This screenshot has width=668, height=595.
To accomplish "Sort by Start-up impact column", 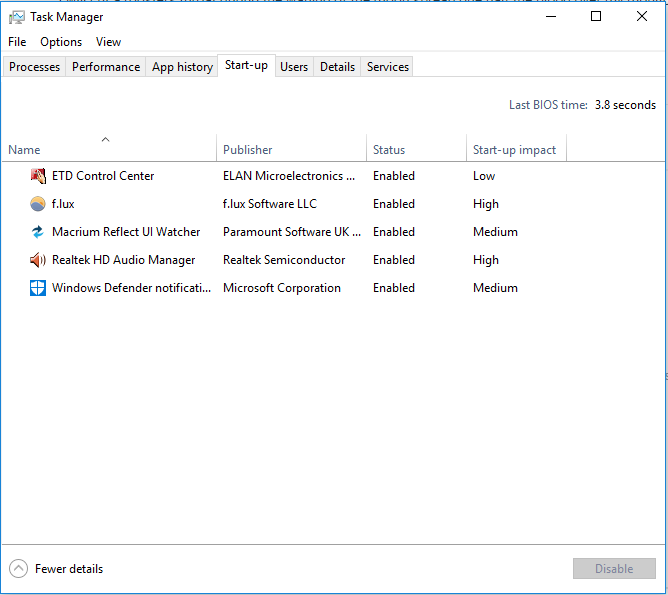I will 514,150.
